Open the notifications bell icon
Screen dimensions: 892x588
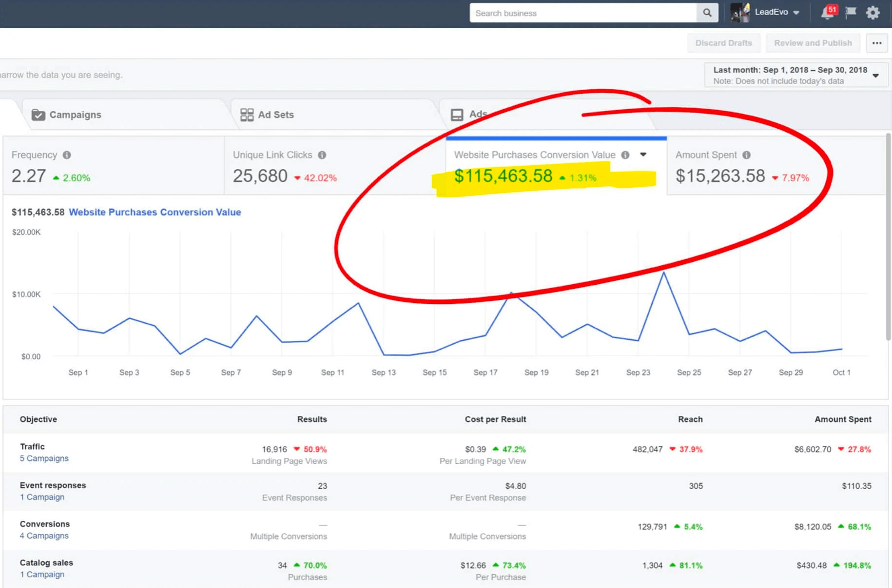click(x=828, y=13)
